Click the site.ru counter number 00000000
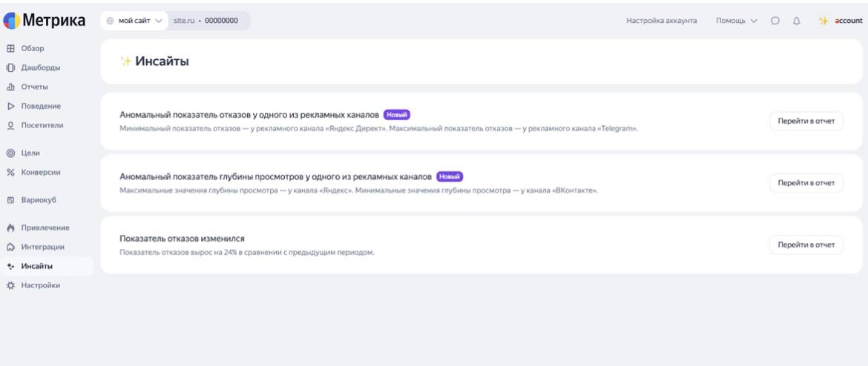Screen dimensions: 868x366 [221, 21]
